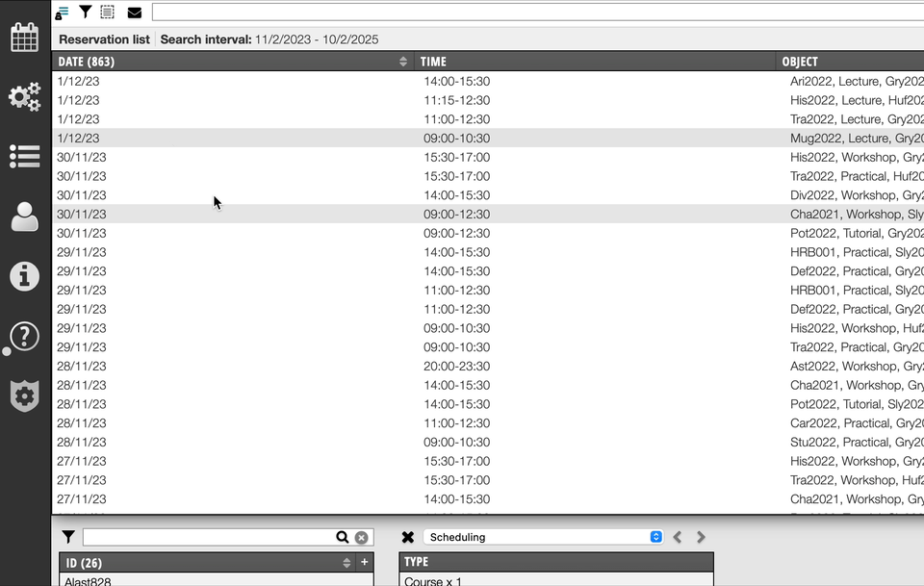Go to next with right arrow near Scheduling
This screenshot has height=586, width=924.
coord(701,537)
